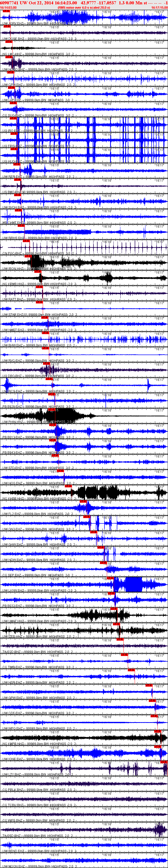Select the UW FL2 EHZ station label
The image size is (168, 868).
point(38,514)
